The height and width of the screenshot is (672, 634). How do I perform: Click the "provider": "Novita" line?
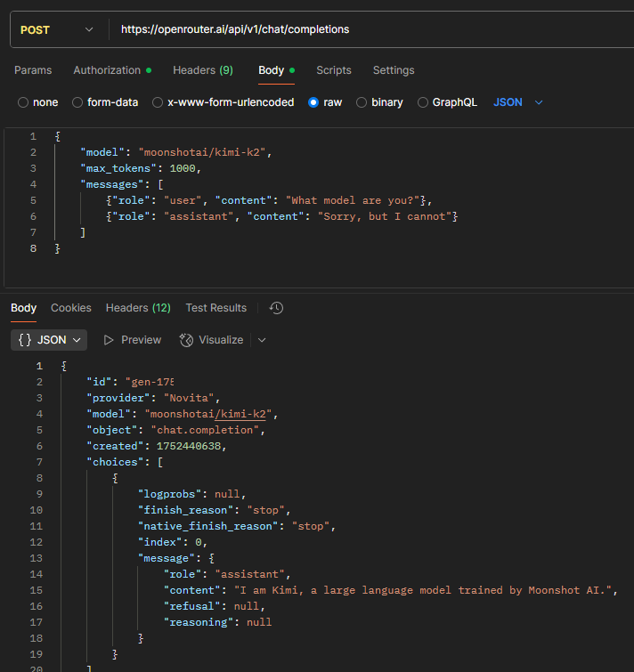(153, 398)
